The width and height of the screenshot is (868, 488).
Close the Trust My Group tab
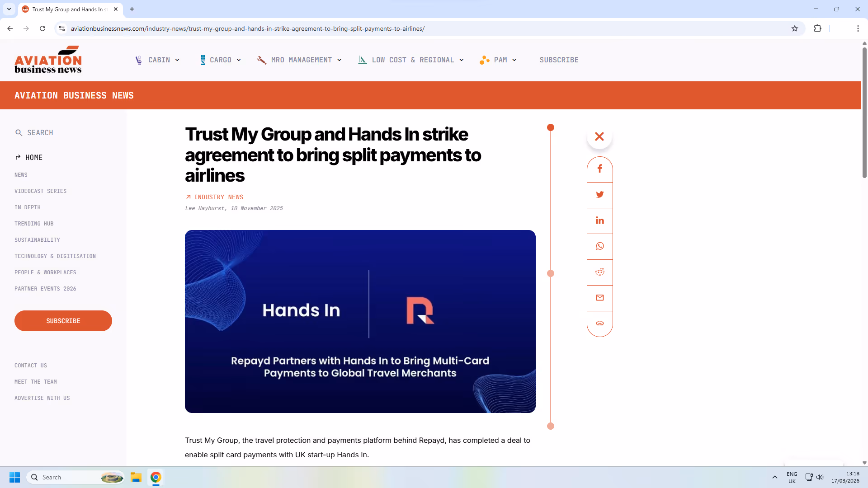(x=116, y=9)
